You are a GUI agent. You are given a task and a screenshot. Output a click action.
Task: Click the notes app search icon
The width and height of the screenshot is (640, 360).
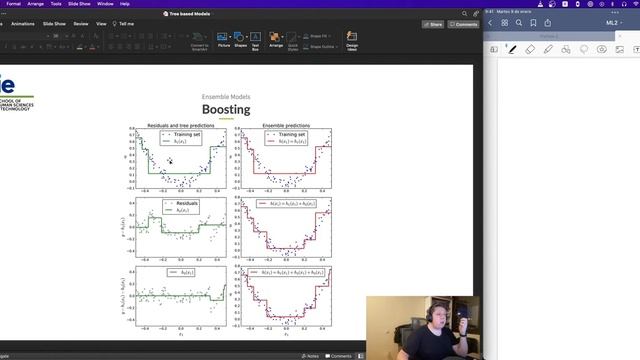coord(519,23)
